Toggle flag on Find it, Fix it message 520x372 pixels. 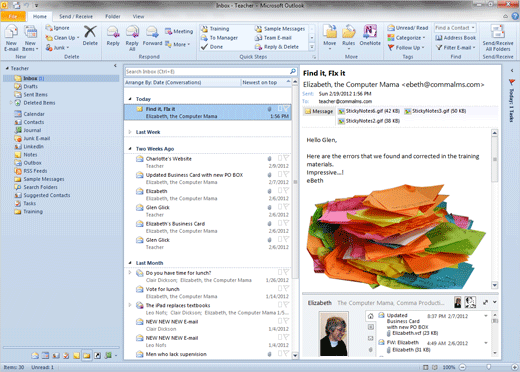pos(286,109)
